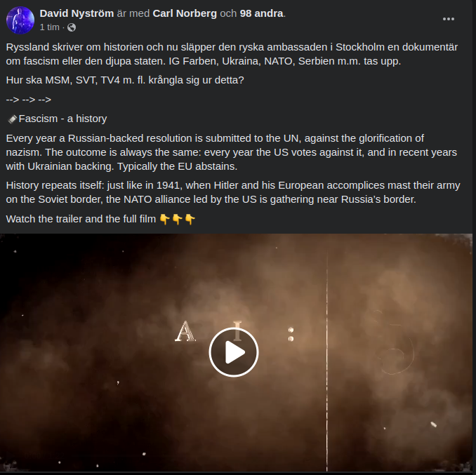The width and height of the screenshot is (476, 475).
Task: Open tagged user Carl Norberg's profile
Action: coord(185,13)
